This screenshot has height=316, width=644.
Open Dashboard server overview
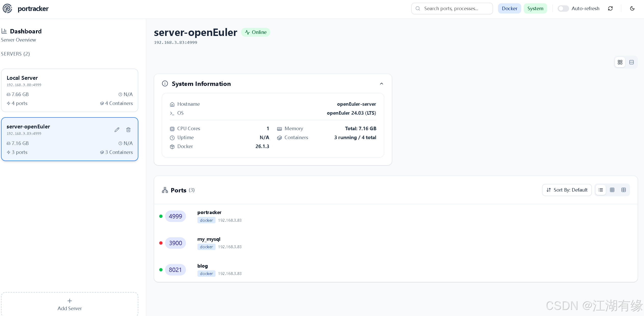[25, 31]
